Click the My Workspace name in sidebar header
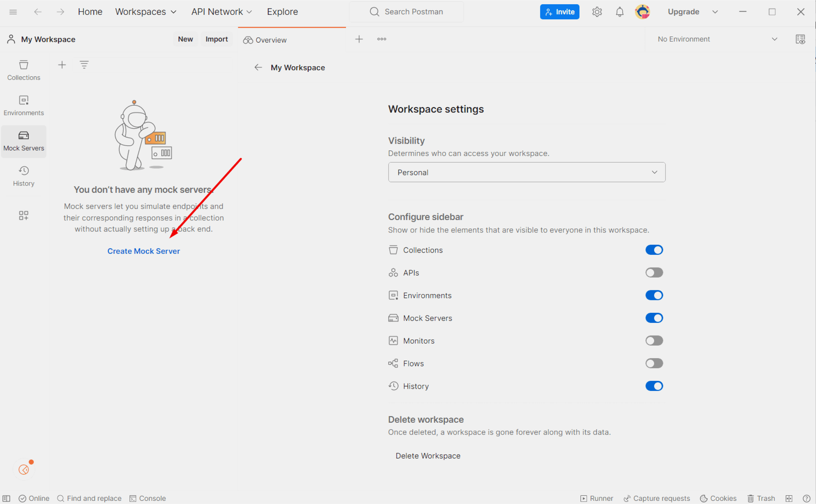The image size is (816, 504). tap(48, 39)
